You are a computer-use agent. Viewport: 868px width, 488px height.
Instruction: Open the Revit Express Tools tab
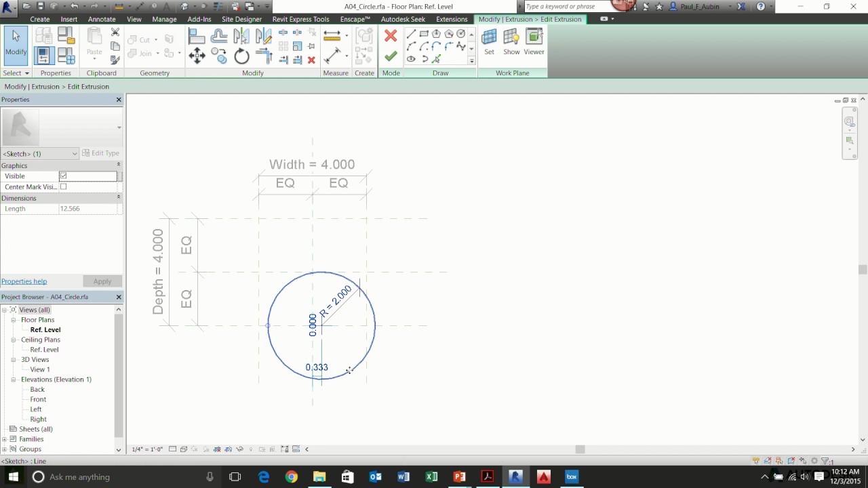pos(300,19)
